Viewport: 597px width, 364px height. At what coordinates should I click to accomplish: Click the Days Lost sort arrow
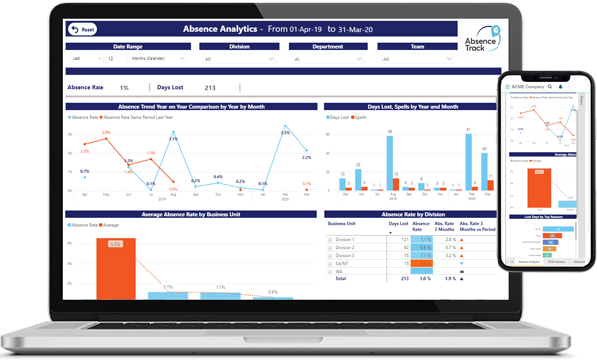[x=390, y=233]
